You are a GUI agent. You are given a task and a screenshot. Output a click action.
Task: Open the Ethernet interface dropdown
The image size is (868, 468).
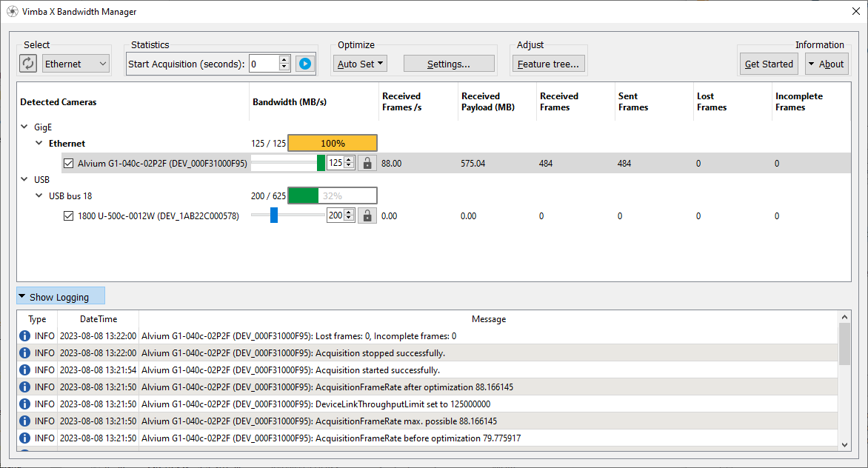coord(76,64)
